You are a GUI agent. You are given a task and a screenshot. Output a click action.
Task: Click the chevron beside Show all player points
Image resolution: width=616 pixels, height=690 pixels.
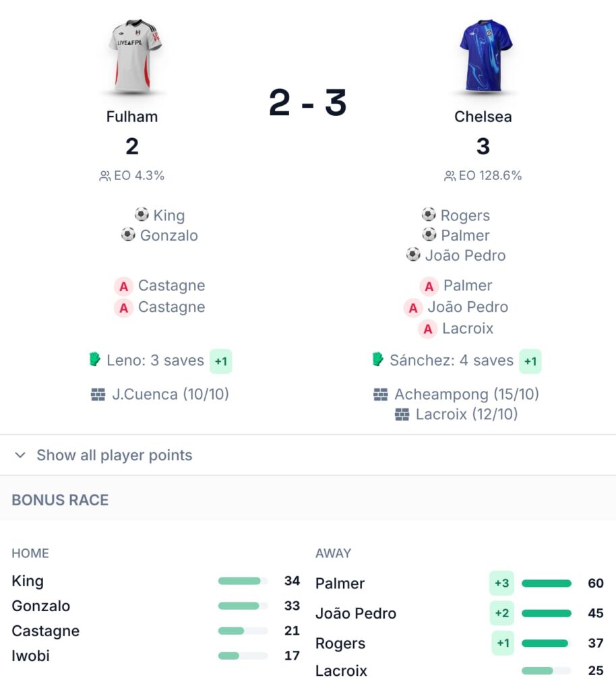pos(20,455)
